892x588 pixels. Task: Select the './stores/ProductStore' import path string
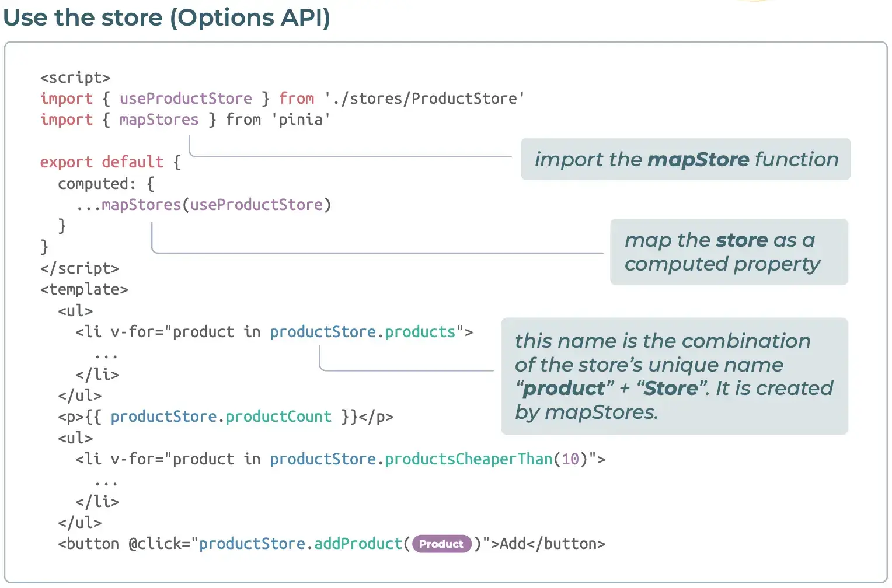[424, 99]
